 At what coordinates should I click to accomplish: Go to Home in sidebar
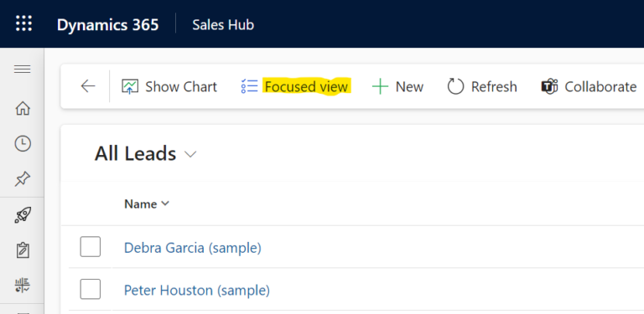(x=23, y=109)
